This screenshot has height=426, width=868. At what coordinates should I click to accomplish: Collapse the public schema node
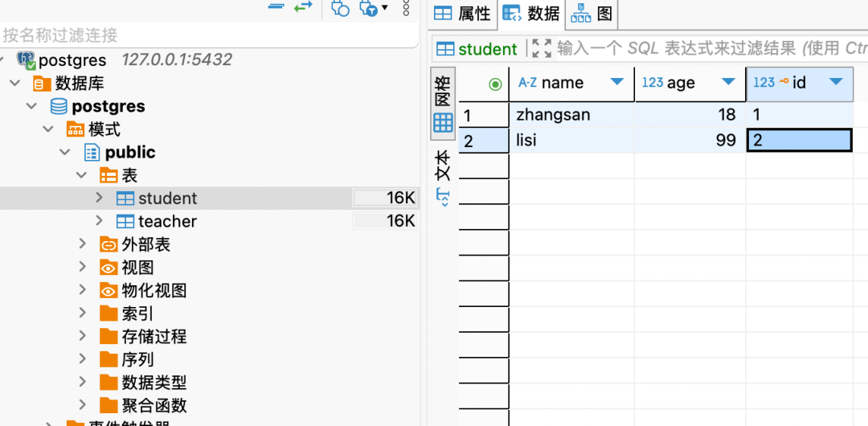click(66, 152)
